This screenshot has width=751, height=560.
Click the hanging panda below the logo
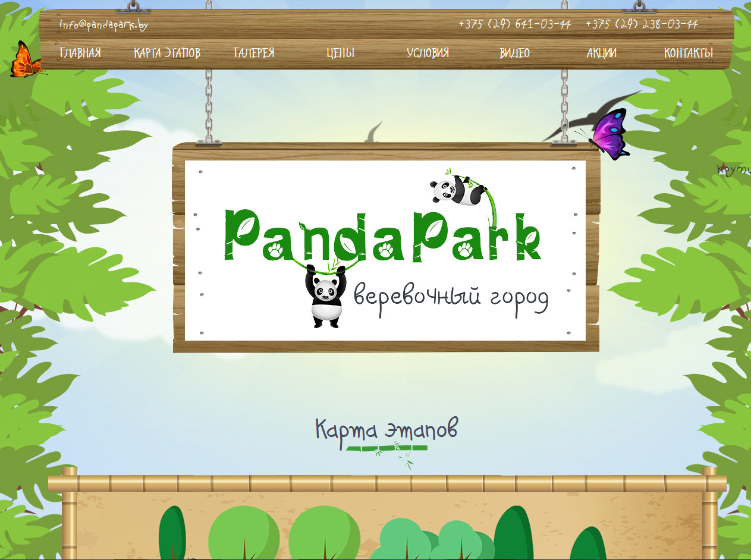pyautogui.click(x=325, y=296)
